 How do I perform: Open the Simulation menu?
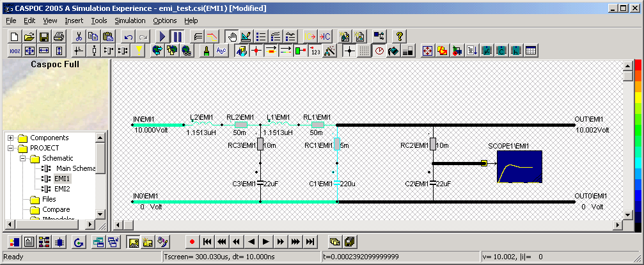(130, 20)
